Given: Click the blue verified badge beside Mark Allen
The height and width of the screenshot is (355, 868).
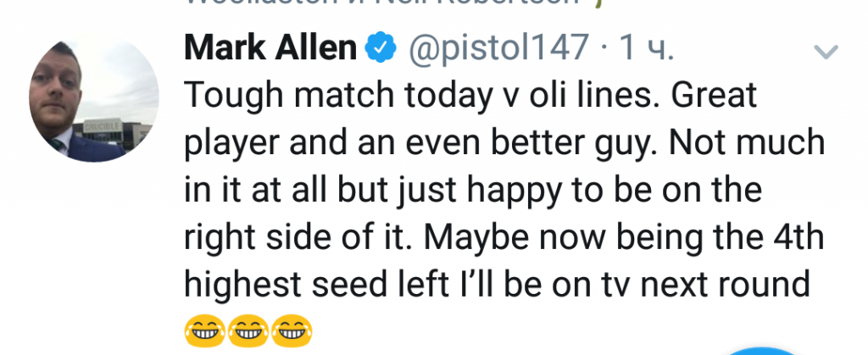Looking at the screenshot, I should click(x=381, y=50).
